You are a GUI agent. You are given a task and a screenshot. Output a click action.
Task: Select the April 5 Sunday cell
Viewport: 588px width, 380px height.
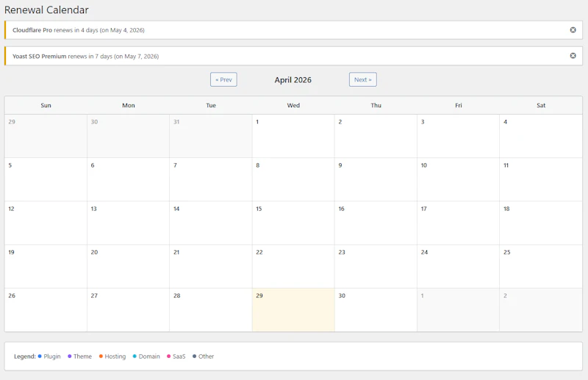point(46,179)
